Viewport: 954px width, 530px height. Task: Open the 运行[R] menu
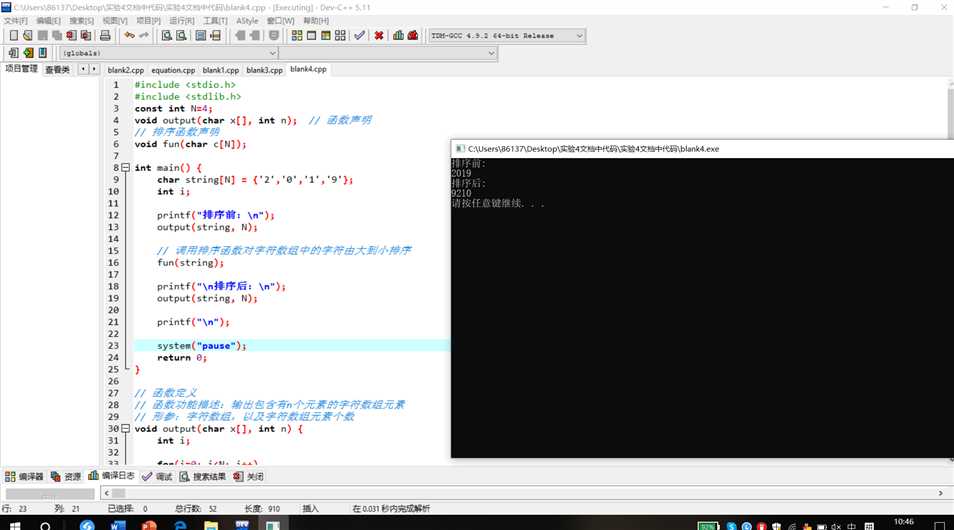182,21
